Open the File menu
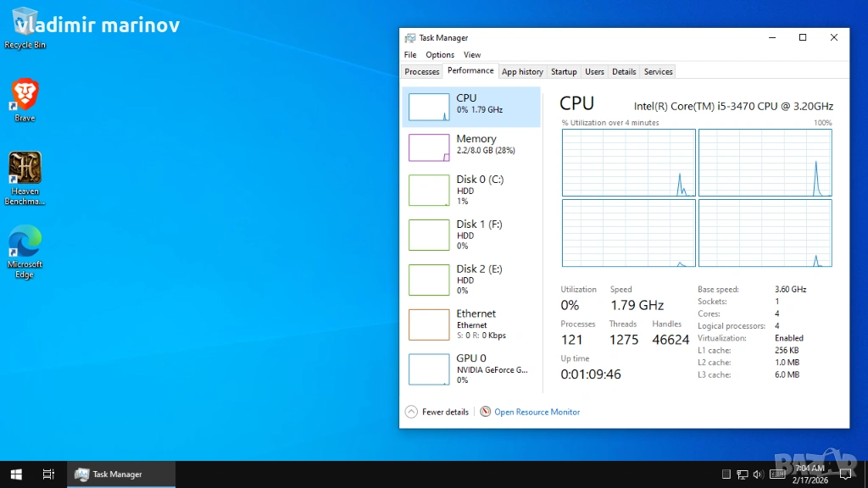 [x=410, y=55]
